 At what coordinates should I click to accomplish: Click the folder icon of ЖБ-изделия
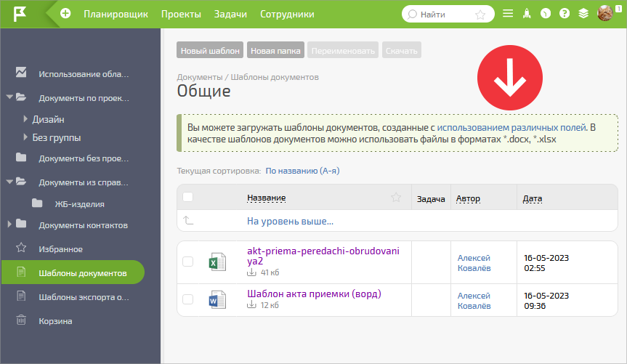[37, 203]
